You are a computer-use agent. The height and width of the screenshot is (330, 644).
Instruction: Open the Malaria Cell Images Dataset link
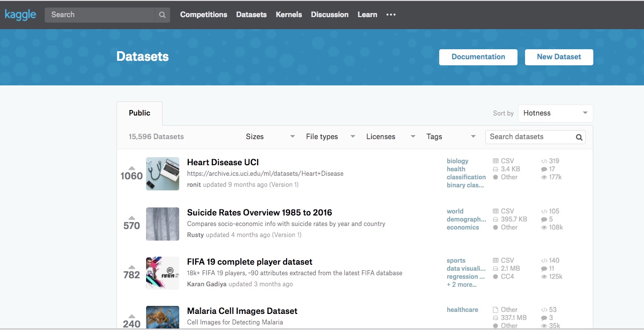(x=242, y=311)
